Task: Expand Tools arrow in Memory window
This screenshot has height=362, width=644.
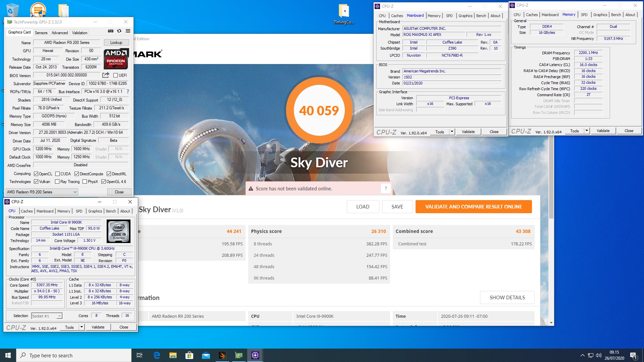Action: pos(587,131)
